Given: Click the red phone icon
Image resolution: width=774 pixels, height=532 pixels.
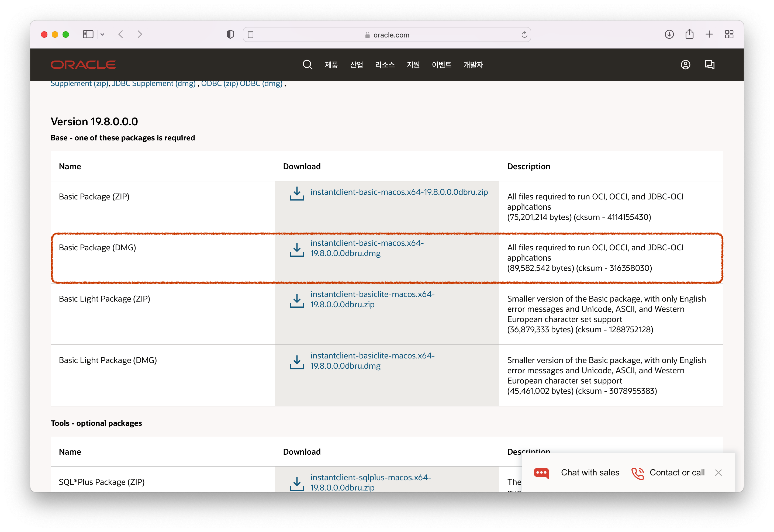Looking at the screenshot, I should coord(637,473).
